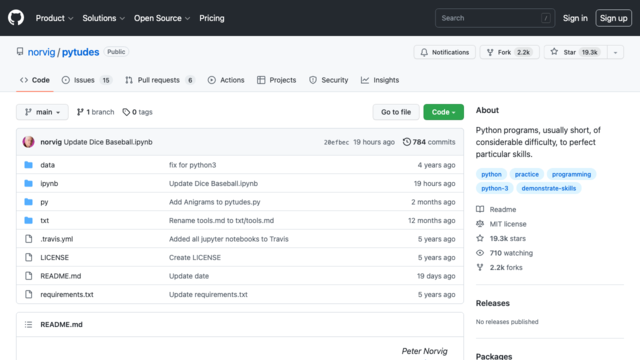Click the Go to file button
This screenshot has width=640, height=360.
[x=396, y=112]
